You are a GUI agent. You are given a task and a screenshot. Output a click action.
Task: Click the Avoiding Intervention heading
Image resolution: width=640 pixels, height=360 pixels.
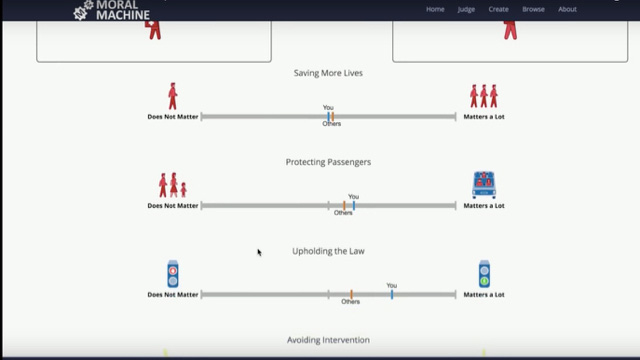328,340
